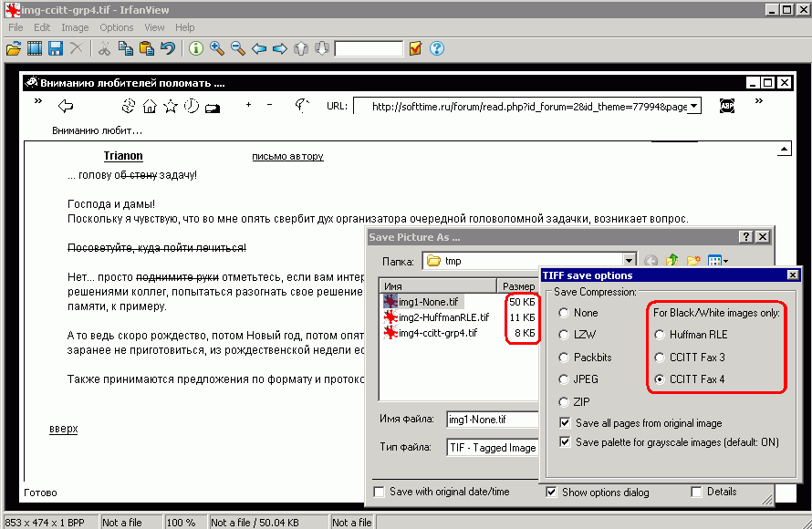Go to next image with right arrow

[280, 48]
